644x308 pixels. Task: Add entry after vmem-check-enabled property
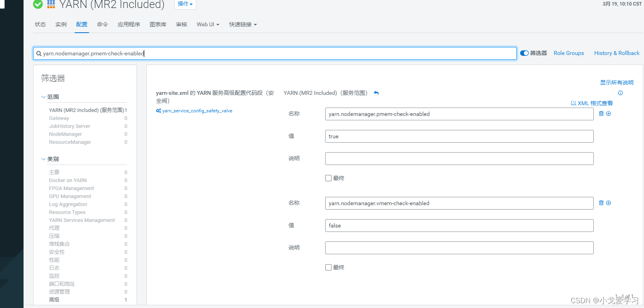click(608, 203)
